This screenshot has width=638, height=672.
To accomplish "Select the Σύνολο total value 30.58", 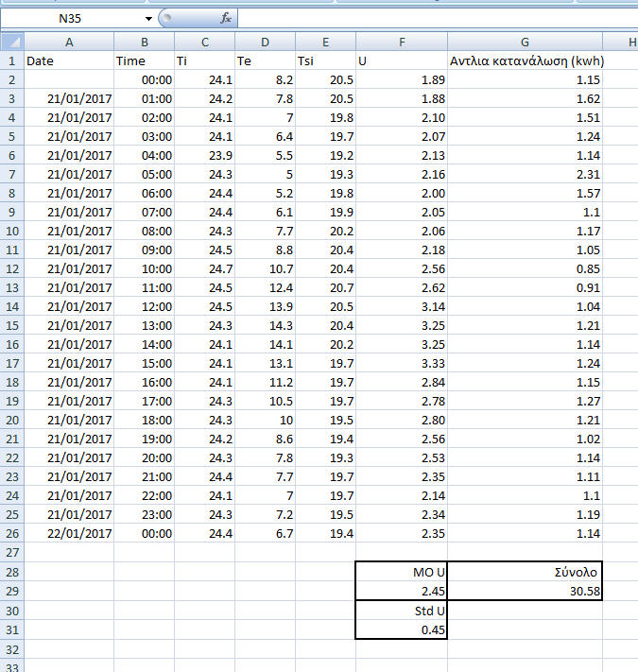I will point(525,591).
